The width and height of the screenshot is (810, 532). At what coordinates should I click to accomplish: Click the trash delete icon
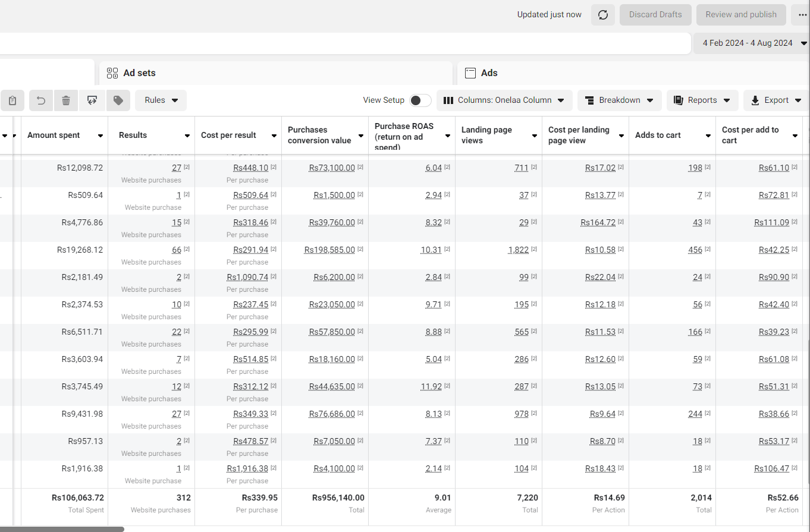(66, 100)
